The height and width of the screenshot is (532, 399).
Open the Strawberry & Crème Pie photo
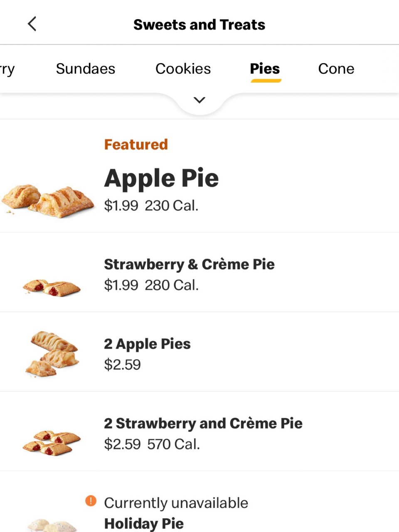(x=52, y=288)
